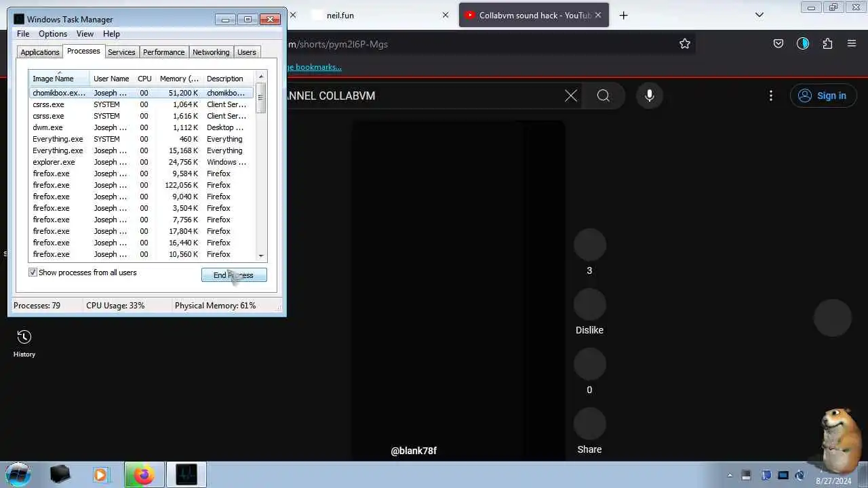Like the short with 3 likes
Screen dimensions: 868x488
point(590,245)
